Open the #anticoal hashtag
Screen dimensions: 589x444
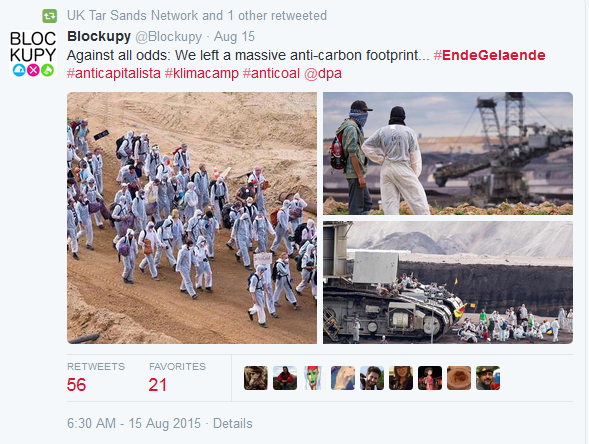[x=271, y=73]
